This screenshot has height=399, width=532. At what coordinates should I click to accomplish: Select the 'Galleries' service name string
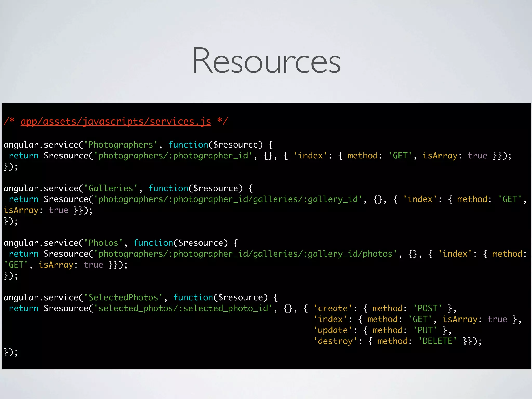point(111,188)
